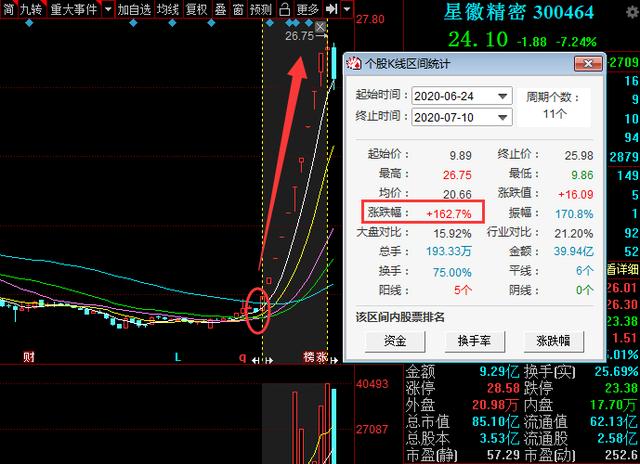Click the 内盘 17.70万 value
The width and height of the screenshot is (640, 464).
coord(614,404)
